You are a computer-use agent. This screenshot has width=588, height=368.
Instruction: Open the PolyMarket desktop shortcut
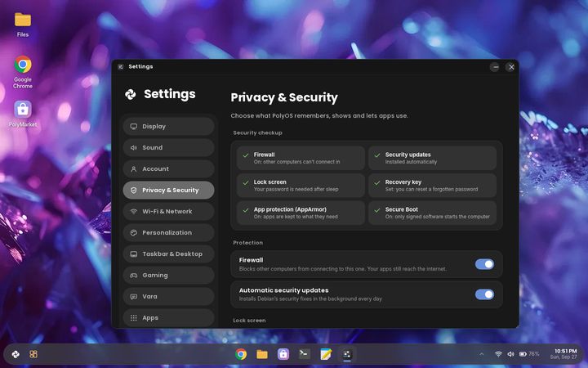[23, 114]
